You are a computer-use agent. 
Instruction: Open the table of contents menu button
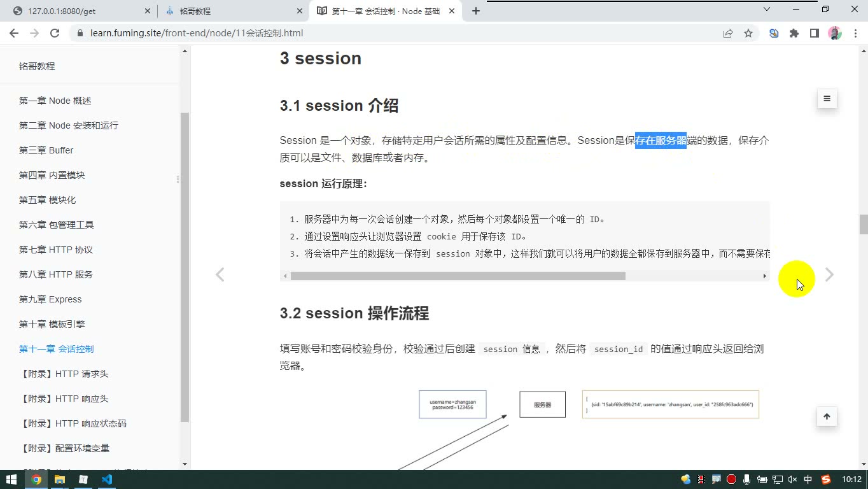point(827,99)
